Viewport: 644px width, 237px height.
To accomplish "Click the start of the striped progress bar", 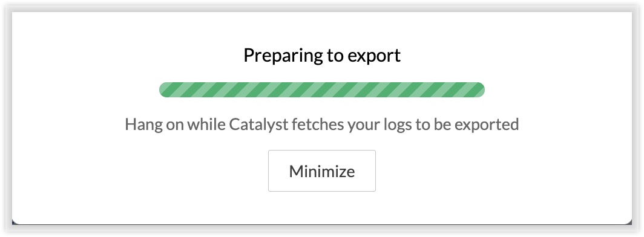I will (x=163, y=90).
